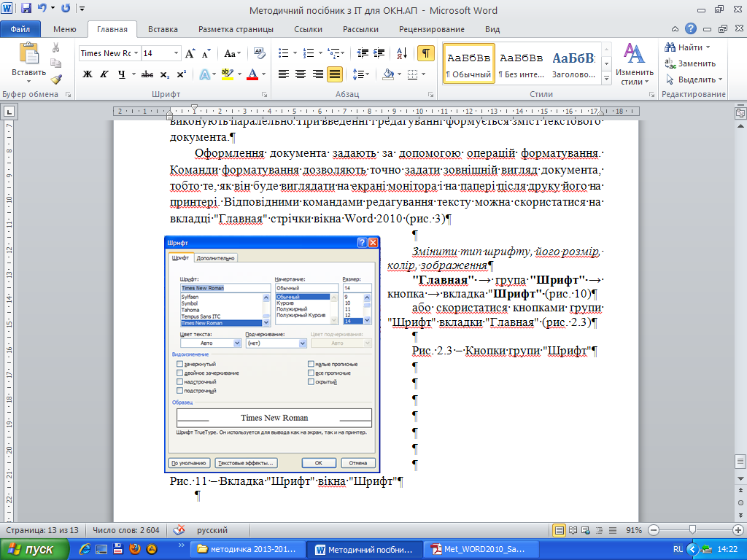The width and height of the screenshot is (747, 560).
Task: Apply subscript formatting x₂
Action: [x=164, y=74]
